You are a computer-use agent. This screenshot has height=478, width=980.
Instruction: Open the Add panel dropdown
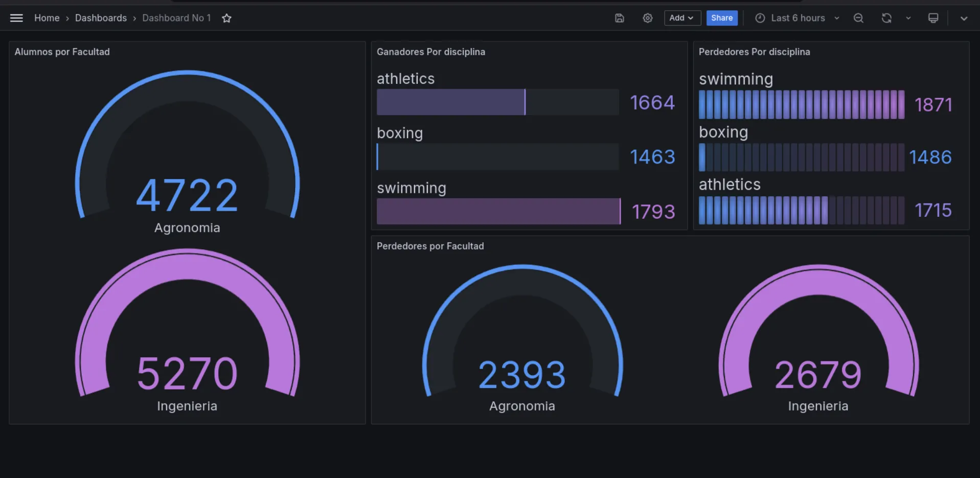pyautogui.click(x=682, y=17)
